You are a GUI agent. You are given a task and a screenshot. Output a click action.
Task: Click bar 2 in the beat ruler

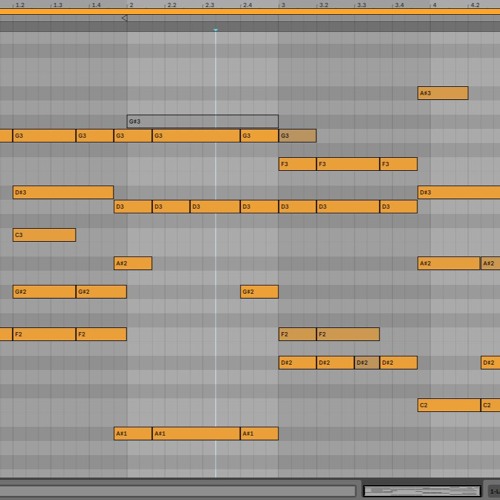pyautogui.click(x=131, y=5)
